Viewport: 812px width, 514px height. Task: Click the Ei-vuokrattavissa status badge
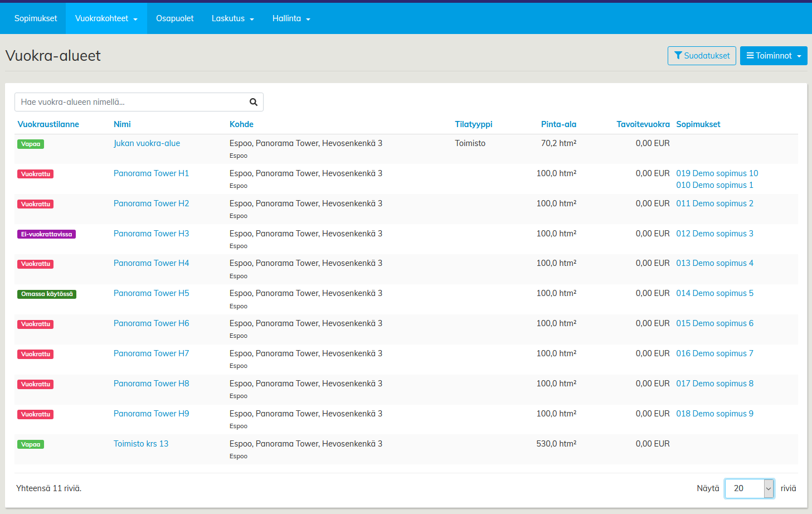(x=46, y=234)
